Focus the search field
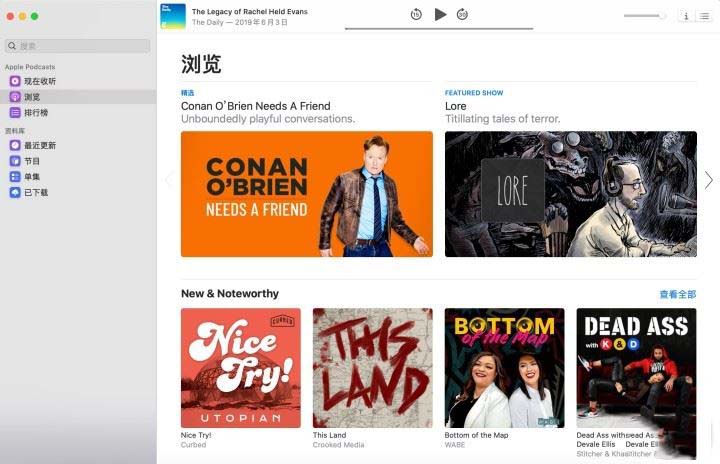 (x=78, y=46)
